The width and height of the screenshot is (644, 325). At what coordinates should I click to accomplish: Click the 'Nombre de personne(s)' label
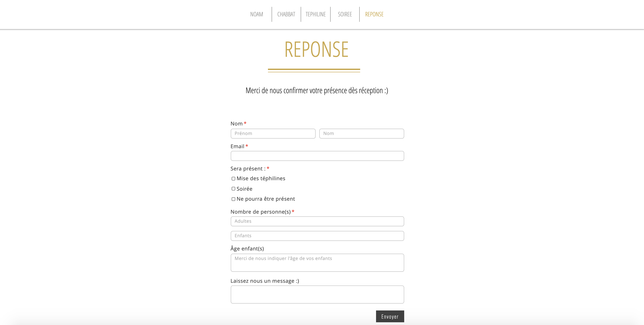(260, 212)
